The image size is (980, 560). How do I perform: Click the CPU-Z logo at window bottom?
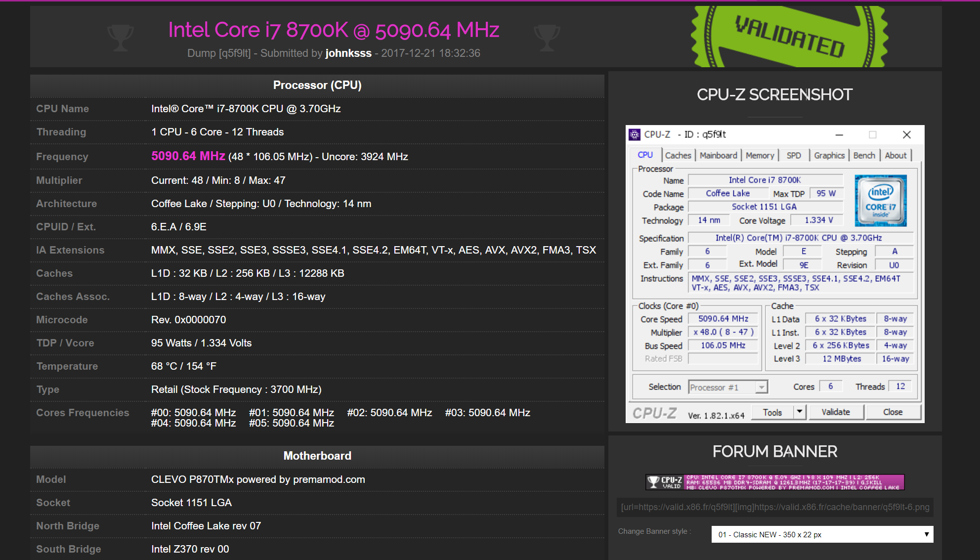pyautogui.click(x=655, y=413)
